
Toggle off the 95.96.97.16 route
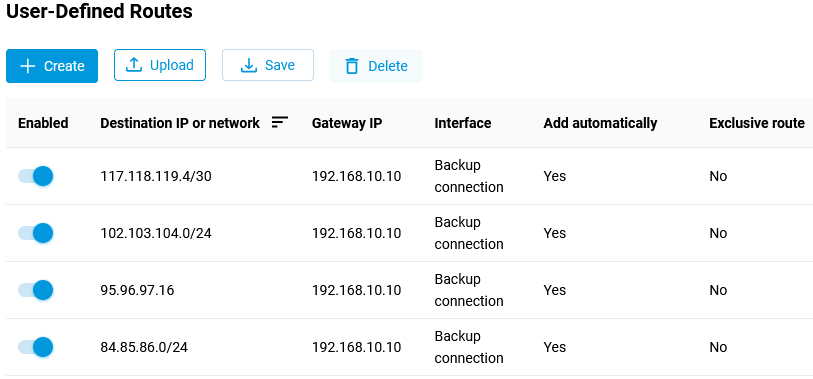36,290
